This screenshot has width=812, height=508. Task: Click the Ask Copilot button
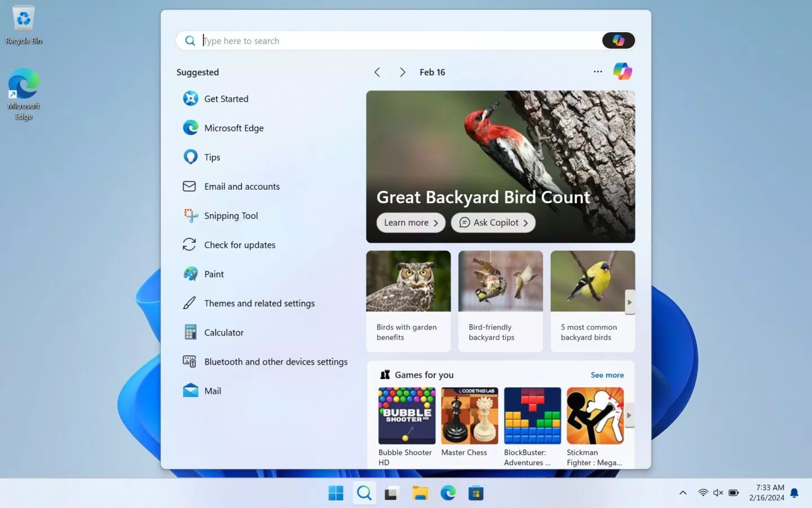[x=493, y=223]
